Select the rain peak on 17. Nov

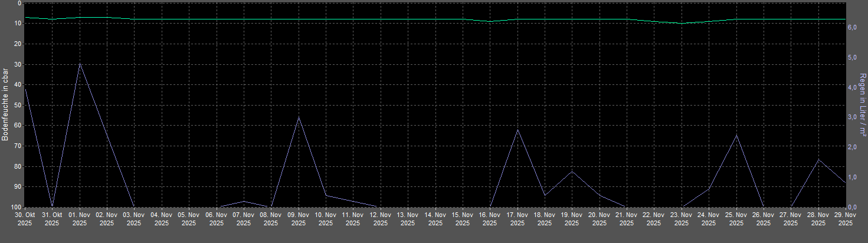pyautogui.click(x=517, y=130)
